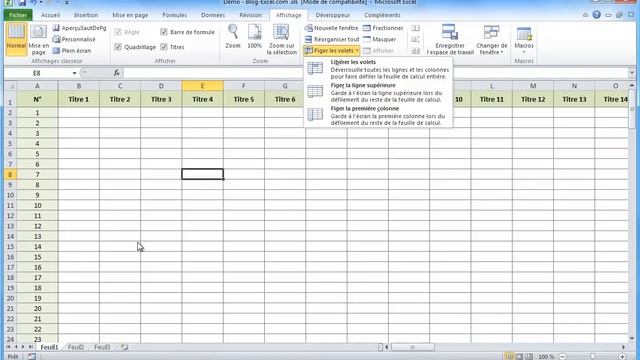Click Page Break Preview icon in status bar
Viewport: 640px width, 360px height.
pyautogui.click(x=529, y=356)
